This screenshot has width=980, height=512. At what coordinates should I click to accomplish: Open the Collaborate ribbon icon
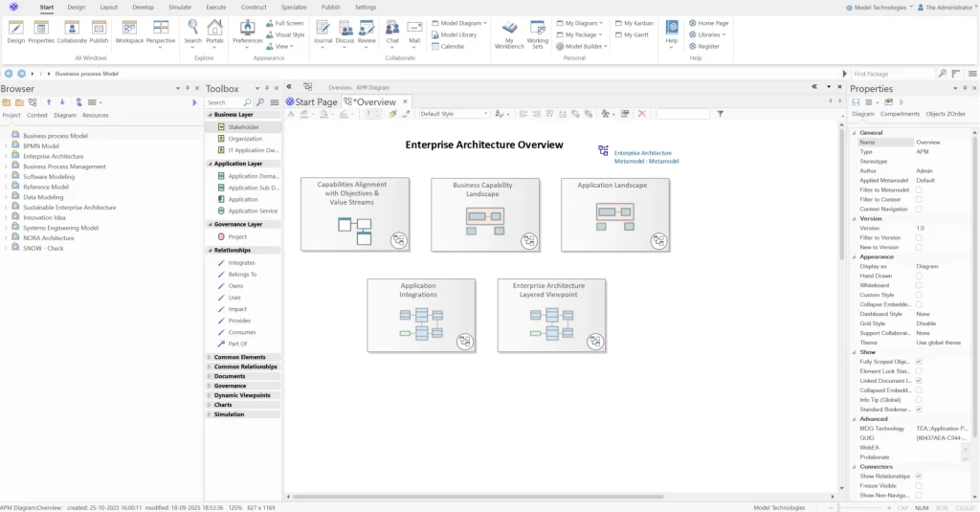72,32
